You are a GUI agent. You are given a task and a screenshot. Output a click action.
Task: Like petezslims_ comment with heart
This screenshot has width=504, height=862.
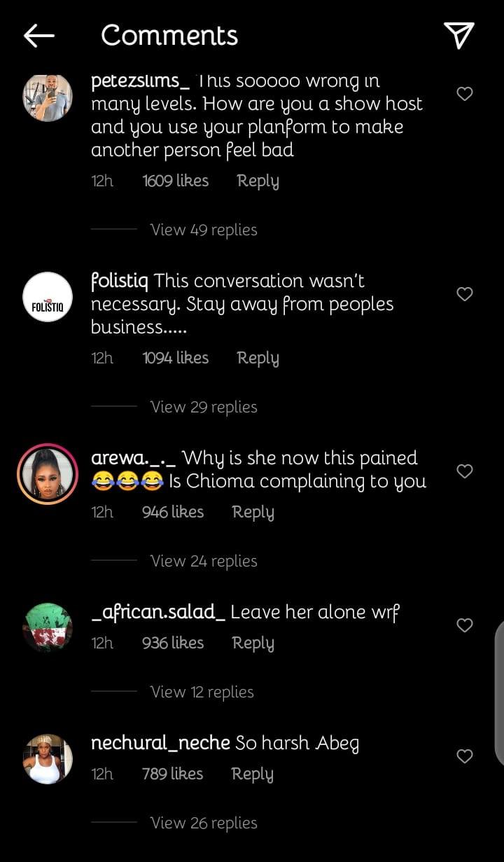[x=465, y=94]
